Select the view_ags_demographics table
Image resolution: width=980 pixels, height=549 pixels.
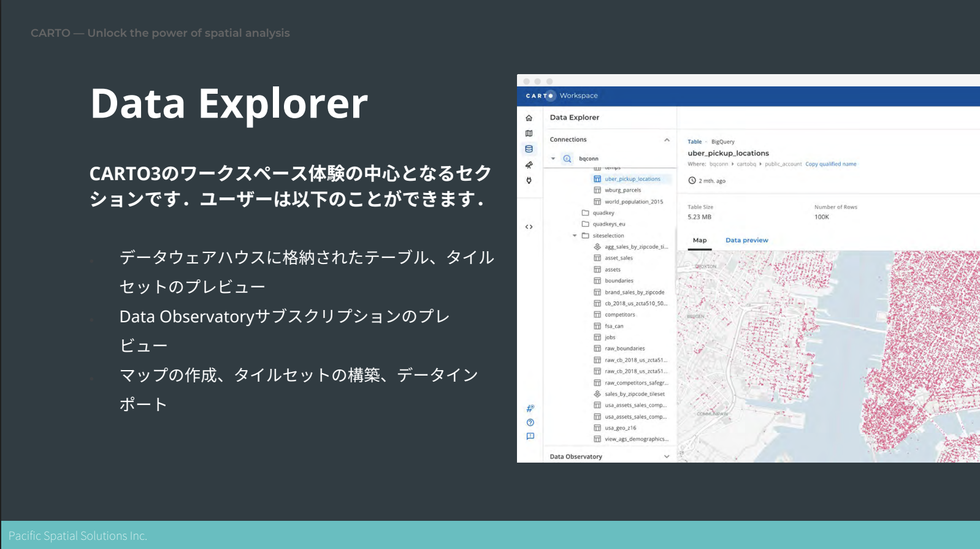click(x=636, y=439)
